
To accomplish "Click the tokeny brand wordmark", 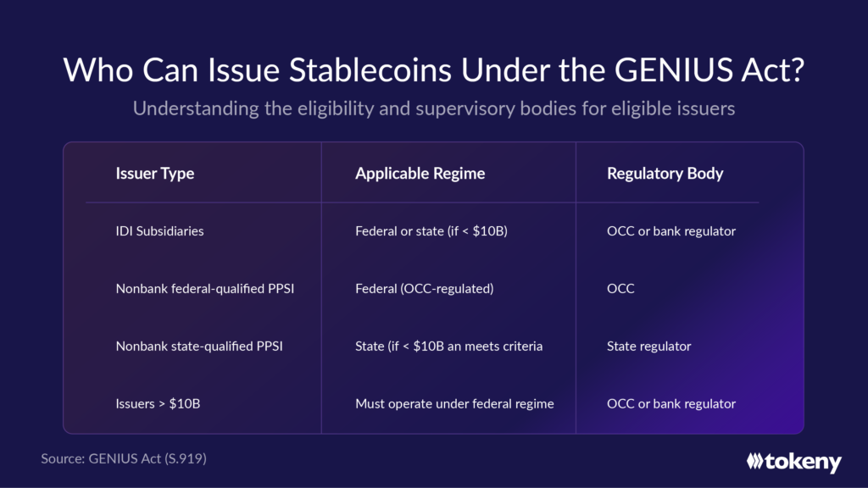I will click(x=804, y=462).
